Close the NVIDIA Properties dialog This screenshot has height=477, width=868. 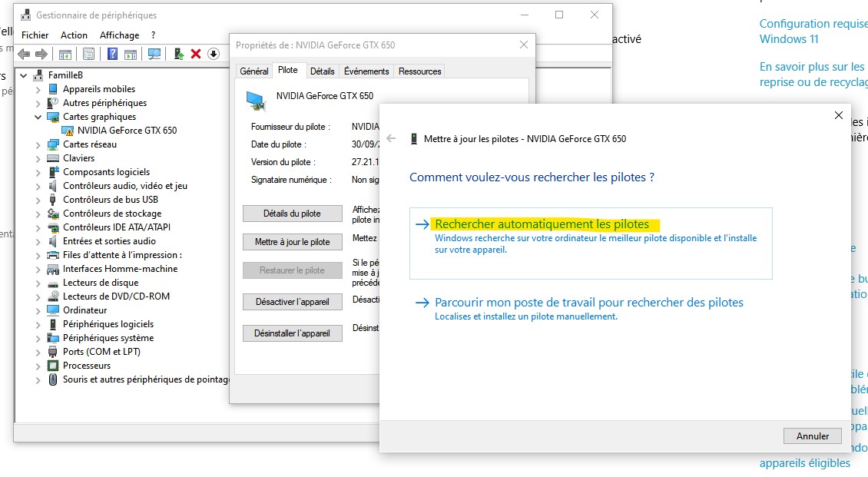coord(524,45)
